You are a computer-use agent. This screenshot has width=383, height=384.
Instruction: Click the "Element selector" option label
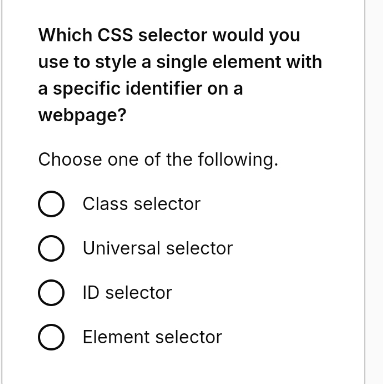[x=152, y=337]
